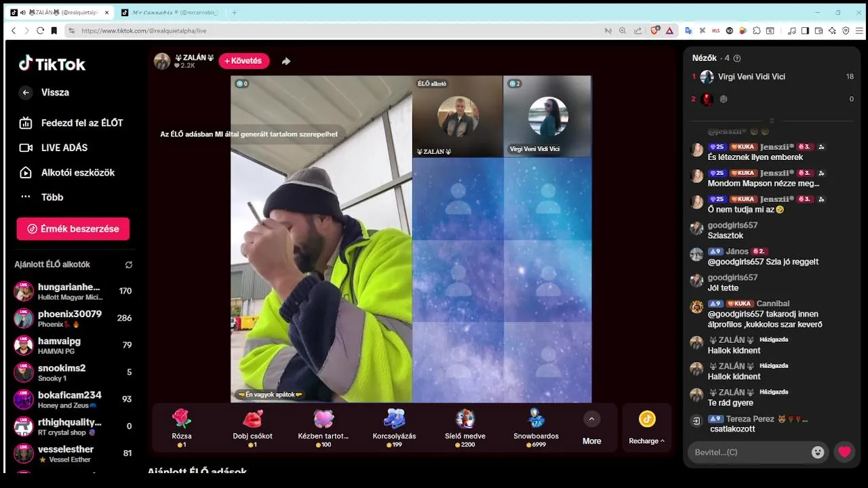Click the Brave Rewards triangle icon

point(669,30)
